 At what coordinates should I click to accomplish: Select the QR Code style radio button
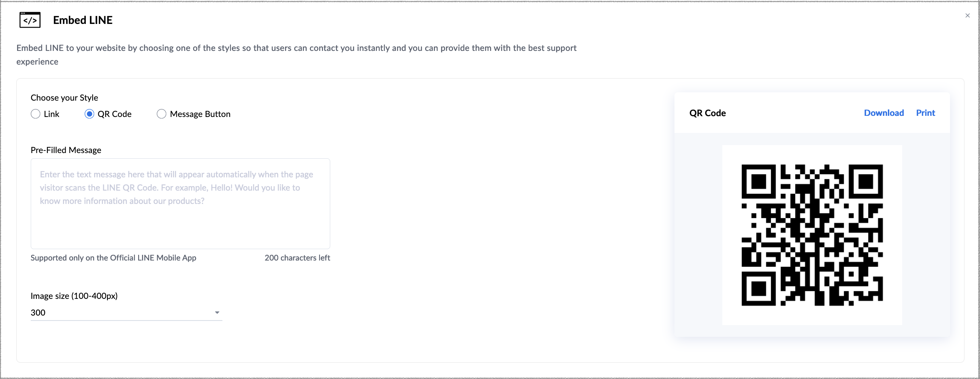90,114
